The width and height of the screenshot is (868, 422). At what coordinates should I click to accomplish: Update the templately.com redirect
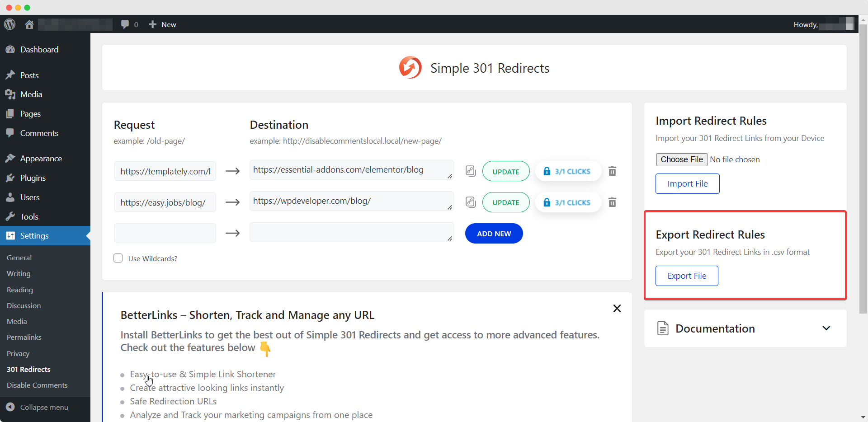click(x=506, y=171)
